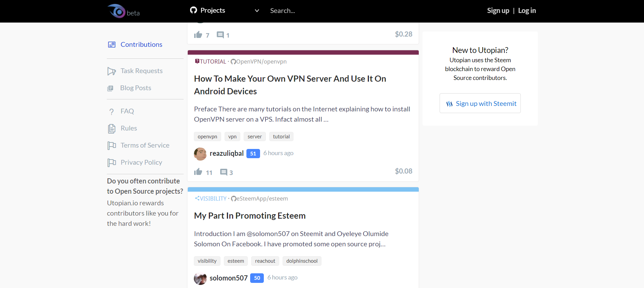Viewport: 644px width, 288px height.
Task: Open comments on the VPN tutorial post
Action: tap(224, 172)
